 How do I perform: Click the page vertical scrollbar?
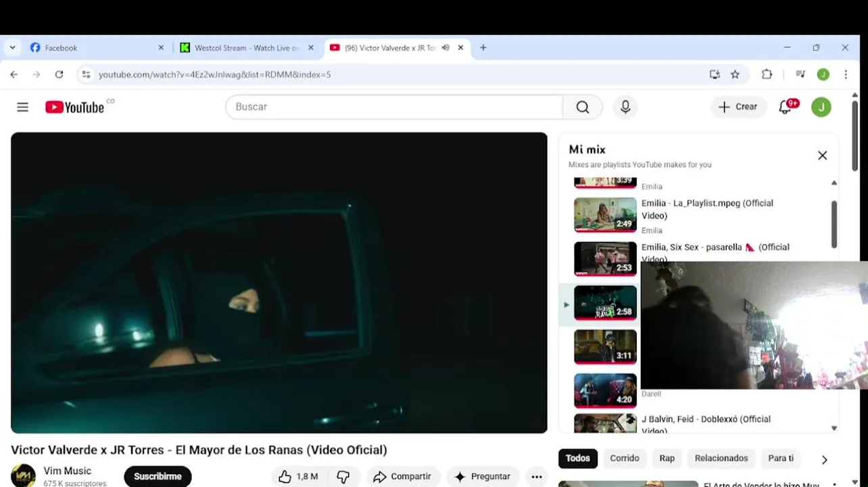[x=855, y=135]
